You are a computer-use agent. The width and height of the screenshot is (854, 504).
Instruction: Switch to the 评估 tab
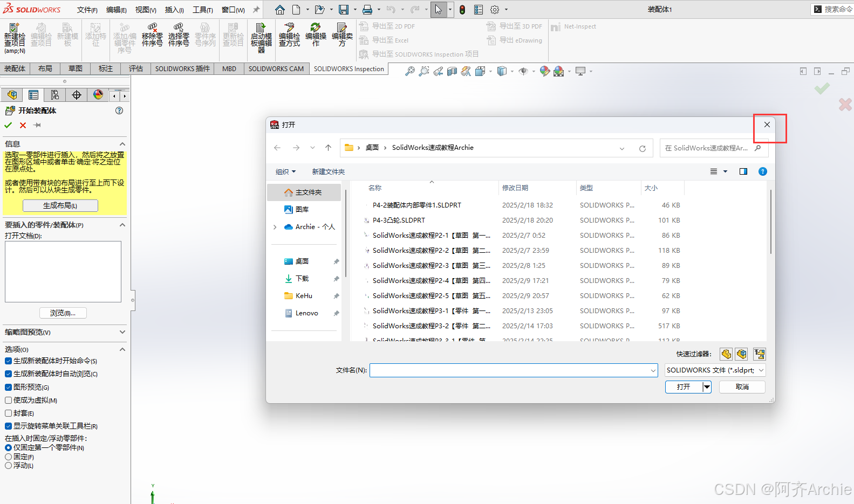(136, 68)
